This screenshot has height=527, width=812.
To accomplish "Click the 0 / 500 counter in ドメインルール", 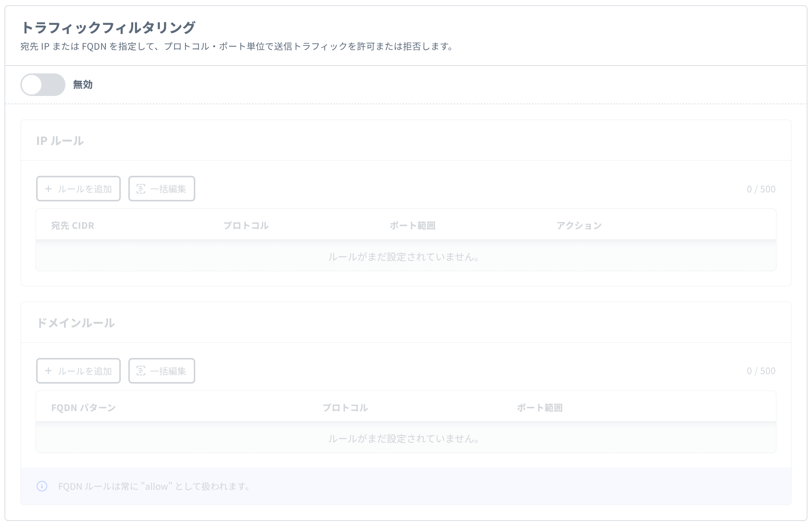I will click(761, 371).
